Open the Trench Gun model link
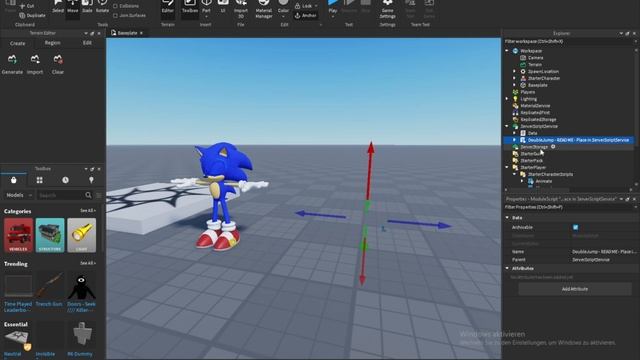 point(49,304)
